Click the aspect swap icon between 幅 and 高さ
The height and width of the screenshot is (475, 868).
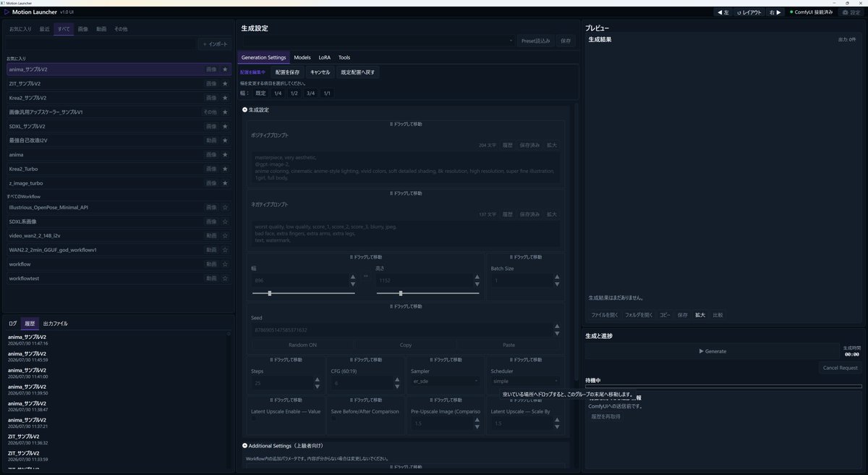point(365,276)
